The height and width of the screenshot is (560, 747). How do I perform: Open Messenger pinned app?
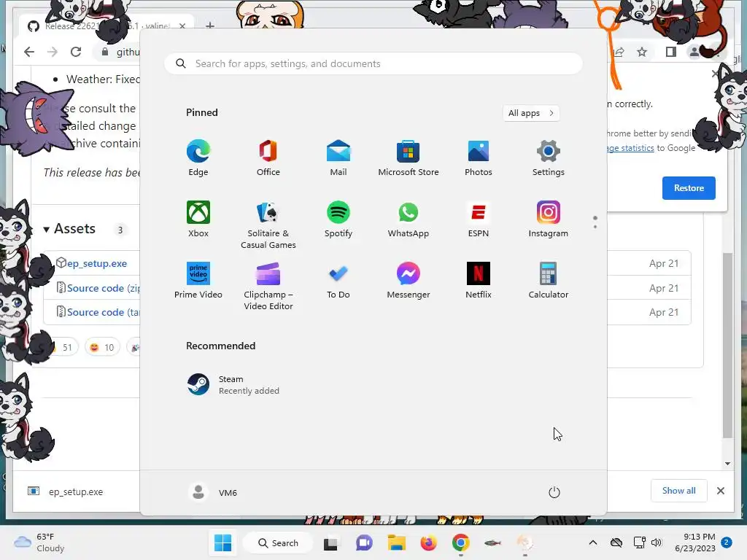(x=409, y=281)
